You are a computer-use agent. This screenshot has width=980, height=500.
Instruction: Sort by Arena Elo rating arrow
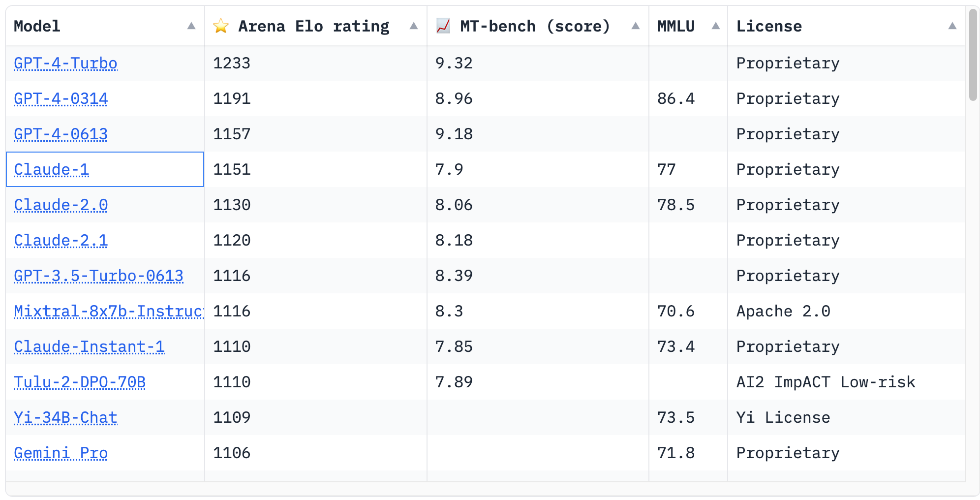click(414, 26)
